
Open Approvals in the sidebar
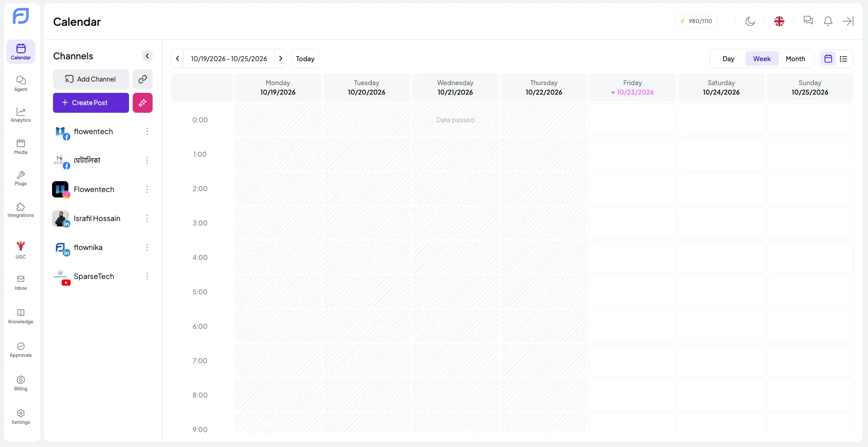21,350
